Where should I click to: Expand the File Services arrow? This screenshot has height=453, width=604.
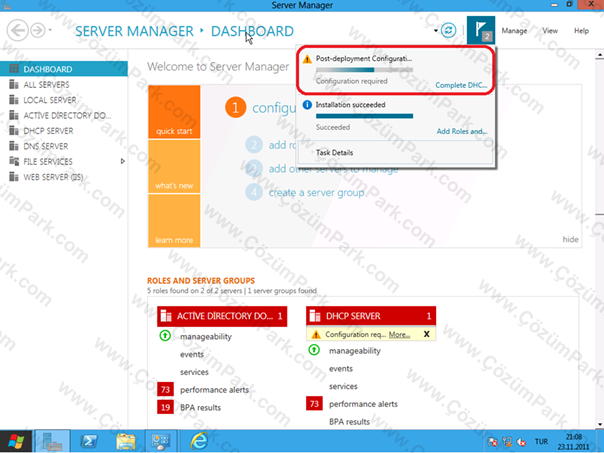122,161
